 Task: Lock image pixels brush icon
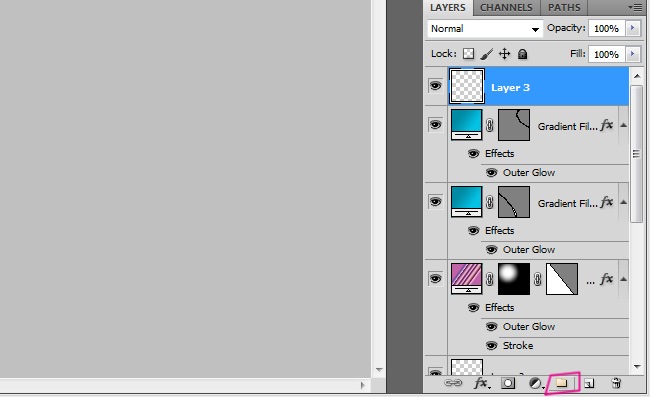pyautogui.click(x=487, y=54)
